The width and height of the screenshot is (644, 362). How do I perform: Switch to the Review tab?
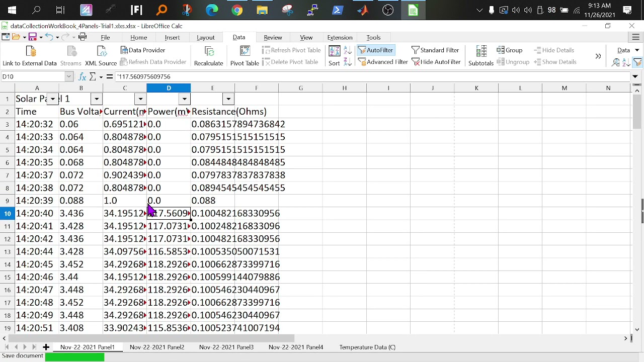[273, 37]
